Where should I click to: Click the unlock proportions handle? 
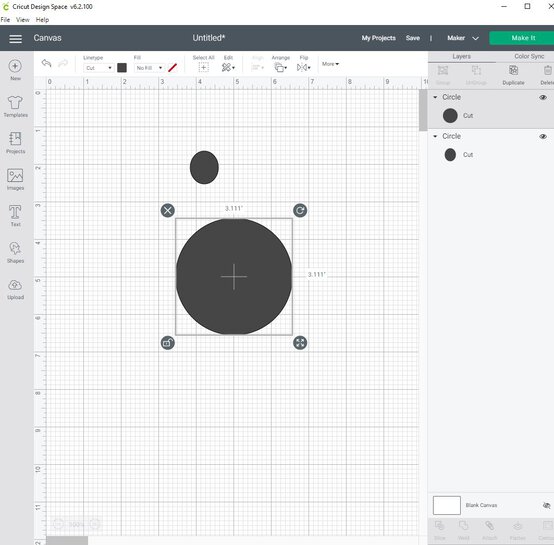pos(167,343)
